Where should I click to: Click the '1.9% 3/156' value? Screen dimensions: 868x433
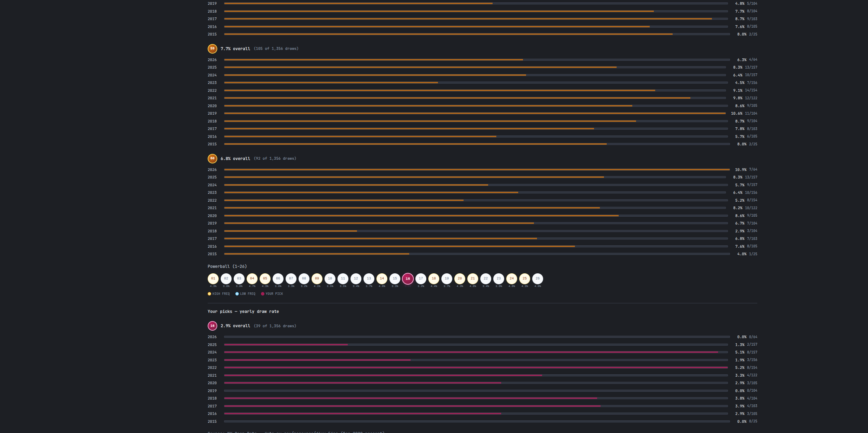pos(746,360)
